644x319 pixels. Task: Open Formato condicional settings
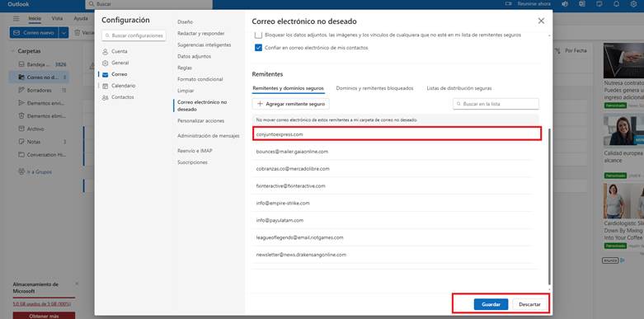(200, 79)
